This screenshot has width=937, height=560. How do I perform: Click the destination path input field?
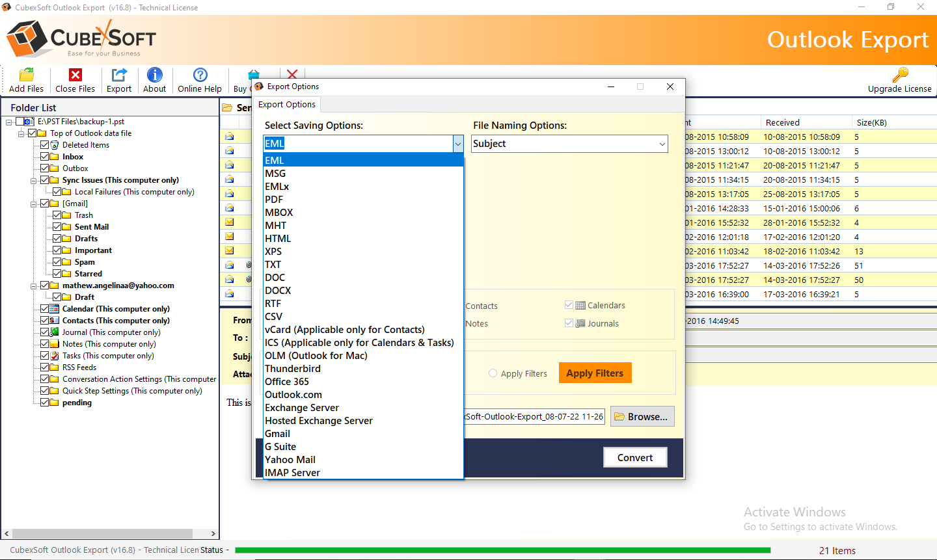coord(534,416)
